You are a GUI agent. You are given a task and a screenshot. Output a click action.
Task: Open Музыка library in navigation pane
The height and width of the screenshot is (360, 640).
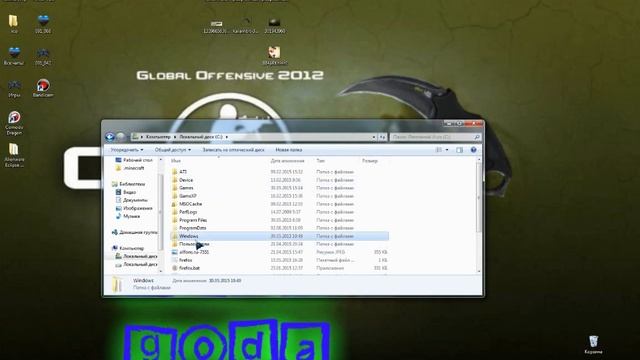[128, 216]
